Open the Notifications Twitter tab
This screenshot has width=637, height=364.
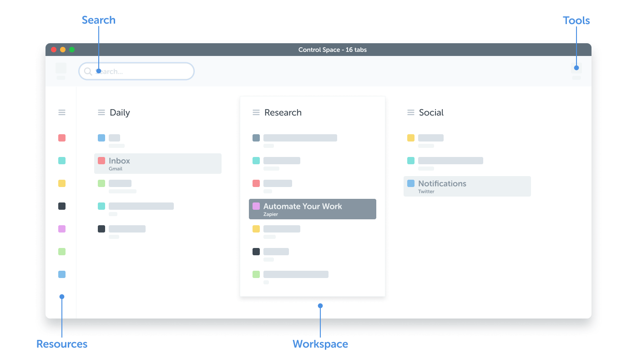467,187
